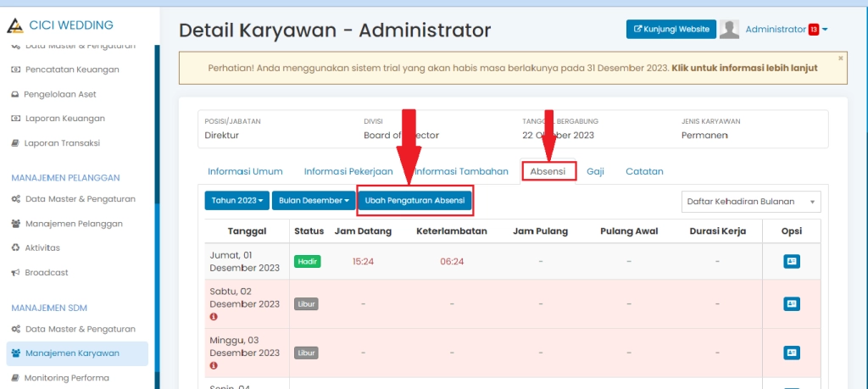Click the CICI WEDDING logo

(15, 25)
